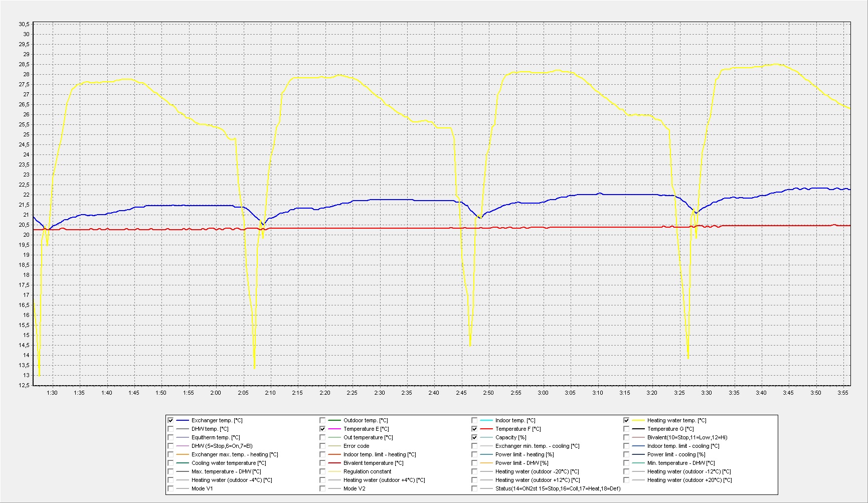Check Heating water (outdoor +4°C) checkbox
This screenshot has height=503, width=868.
[x=322, y=480]
